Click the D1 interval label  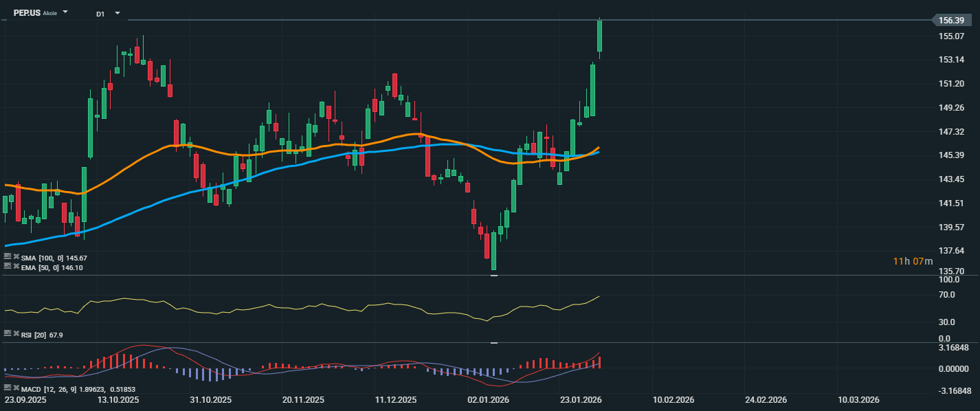pyautogui.click(x=100, y=13)
